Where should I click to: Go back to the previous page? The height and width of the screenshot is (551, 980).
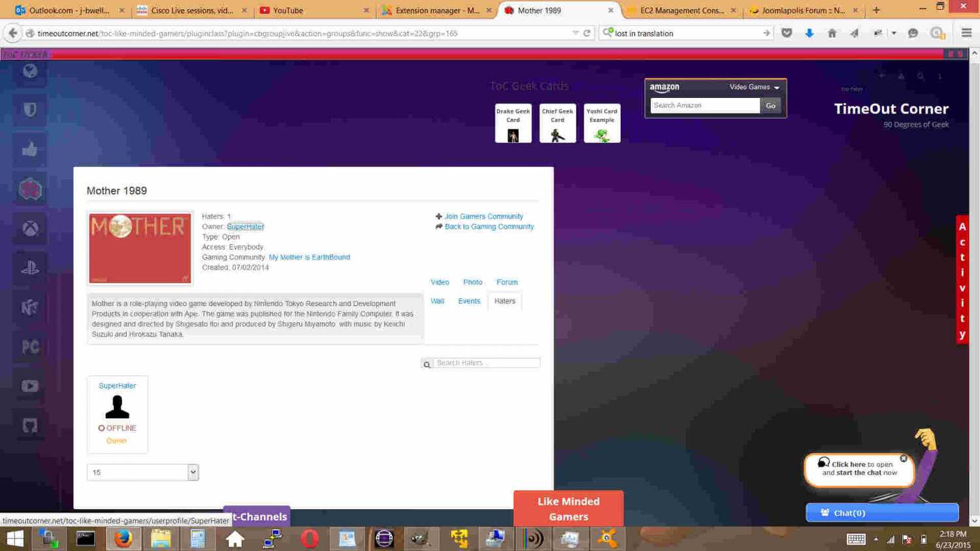12,33
